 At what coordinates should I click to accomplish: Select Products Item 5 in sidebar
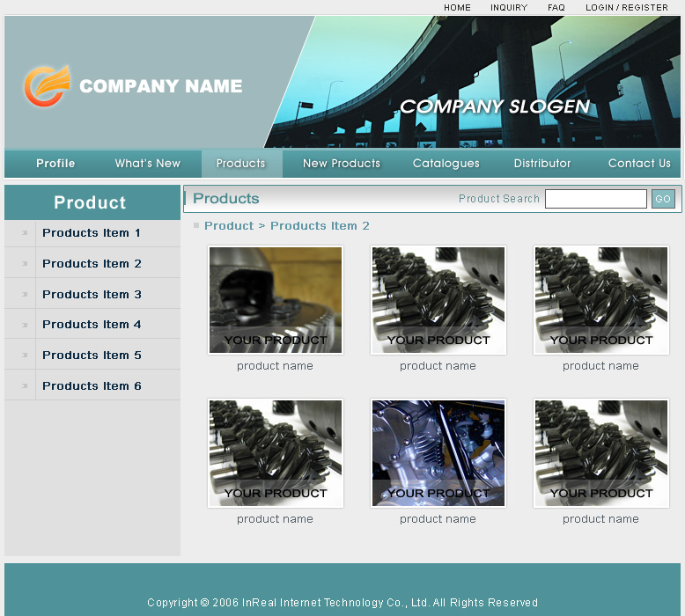pos(92,356)
